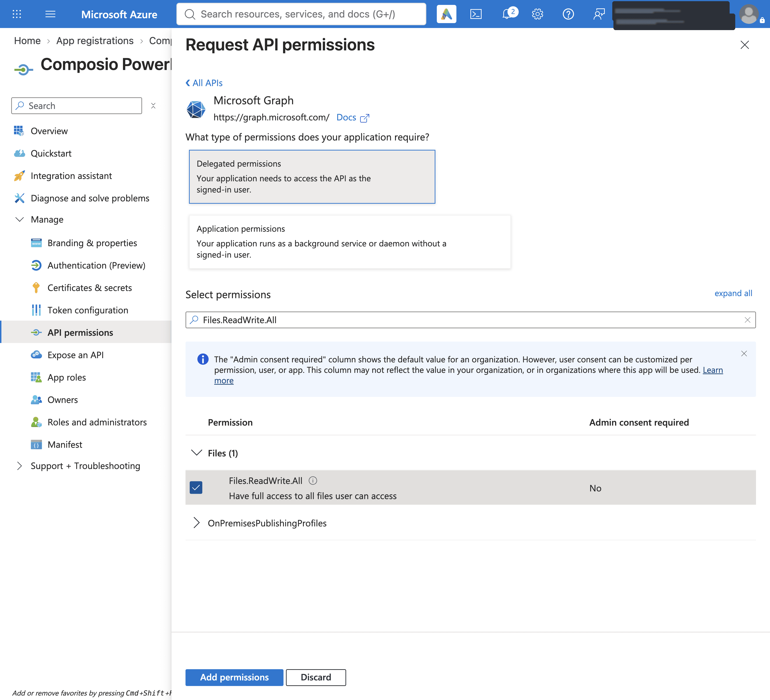Click expand all permissions link
The height and width of the screenshot is (700, 770).
[x=733, y=293]
